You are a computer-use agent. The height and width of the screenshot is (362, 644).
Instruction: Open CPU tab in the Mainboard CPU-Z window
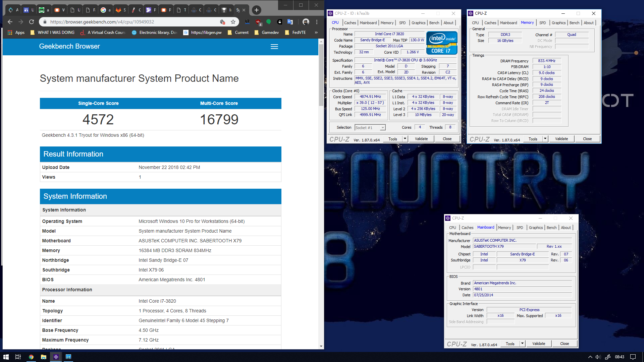click(452, 228)
